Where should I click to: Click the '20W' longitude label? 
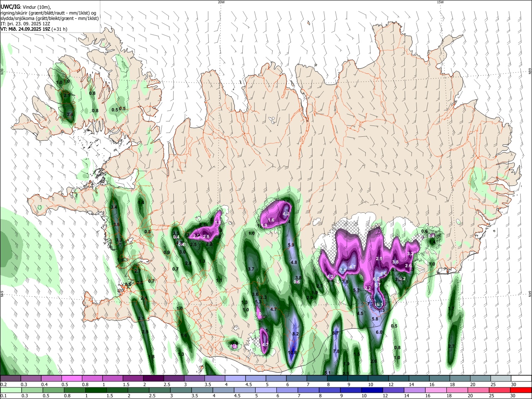tap(221, 2)
